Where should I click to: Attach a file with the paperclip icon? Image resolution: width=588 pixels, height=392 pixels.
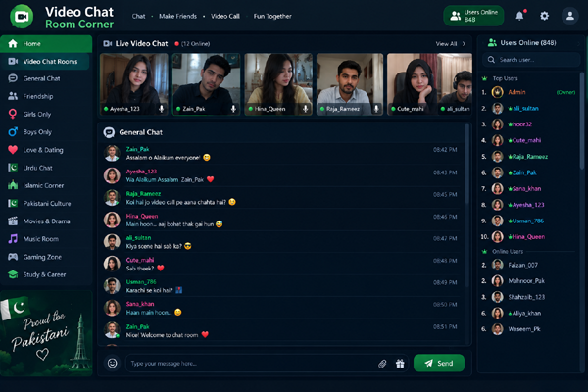coord(382,364)
